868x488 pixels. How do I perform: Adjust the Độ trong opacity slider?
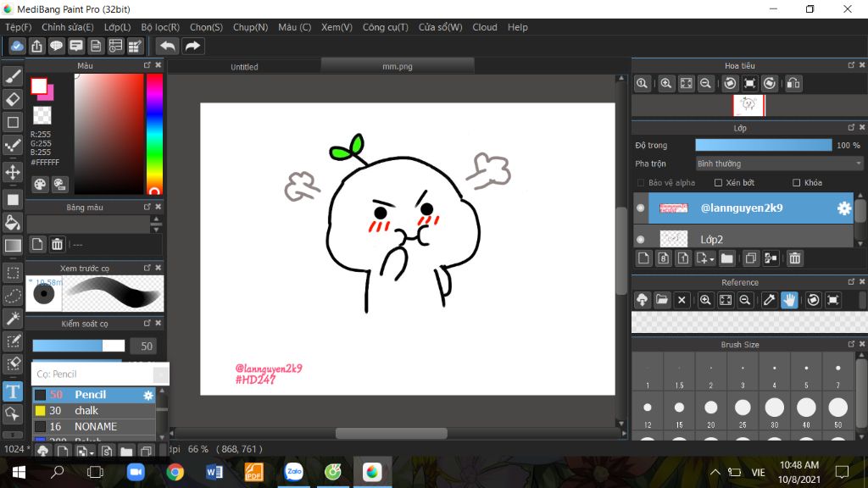(763, 146)
